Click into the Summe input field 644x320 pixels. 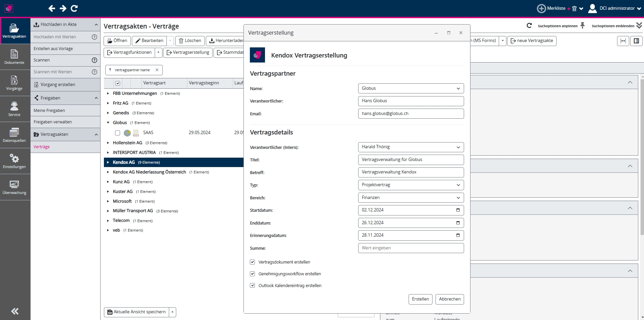pyautogui.click(x=411, y=248)
